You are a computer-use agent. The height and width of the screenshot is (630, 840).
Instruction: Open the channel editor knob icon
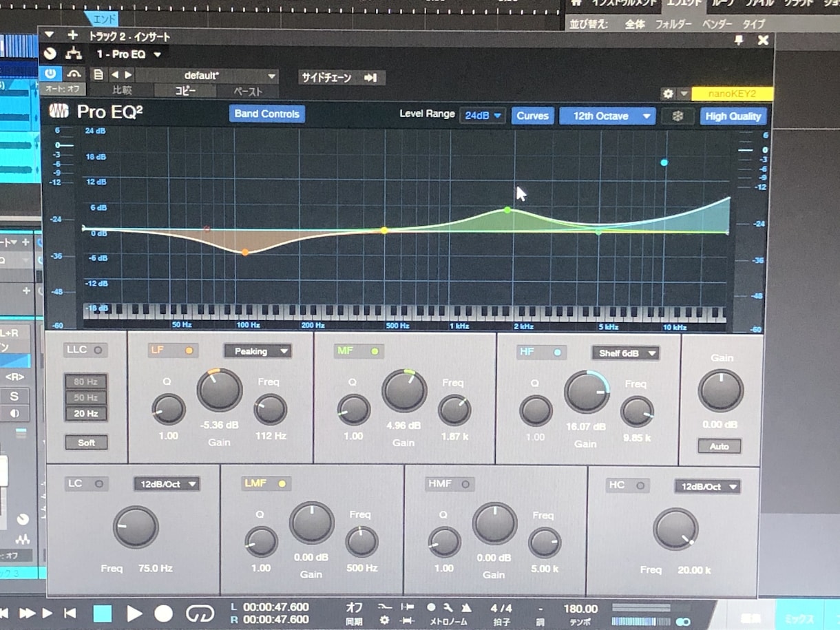coord(50,54)
